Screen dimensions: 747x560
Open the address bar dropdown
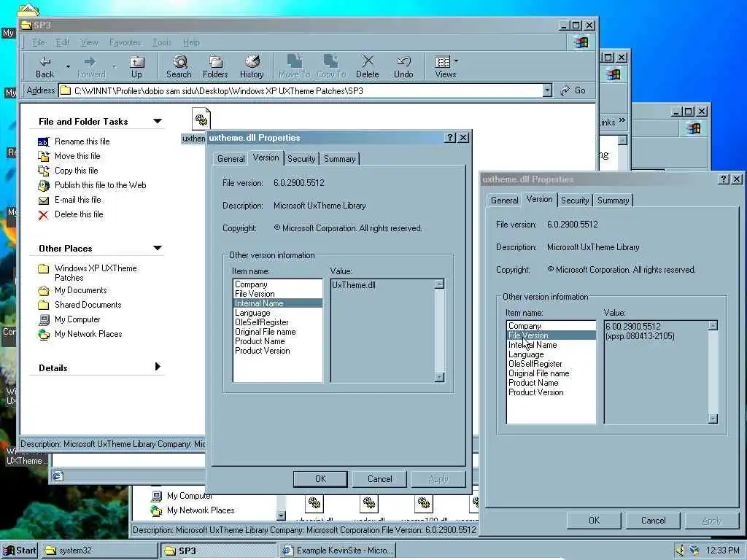pos(547,90)
